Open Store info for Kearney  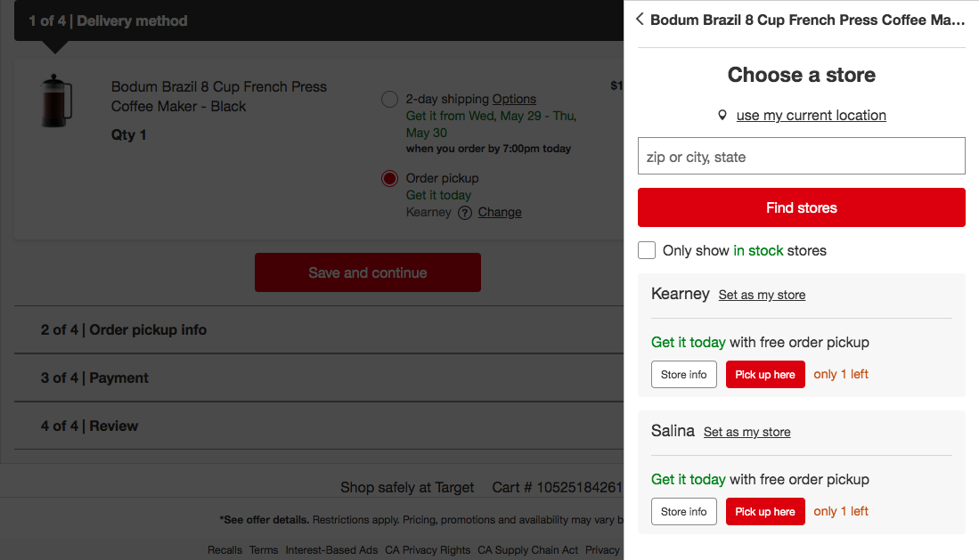(683, 375)
